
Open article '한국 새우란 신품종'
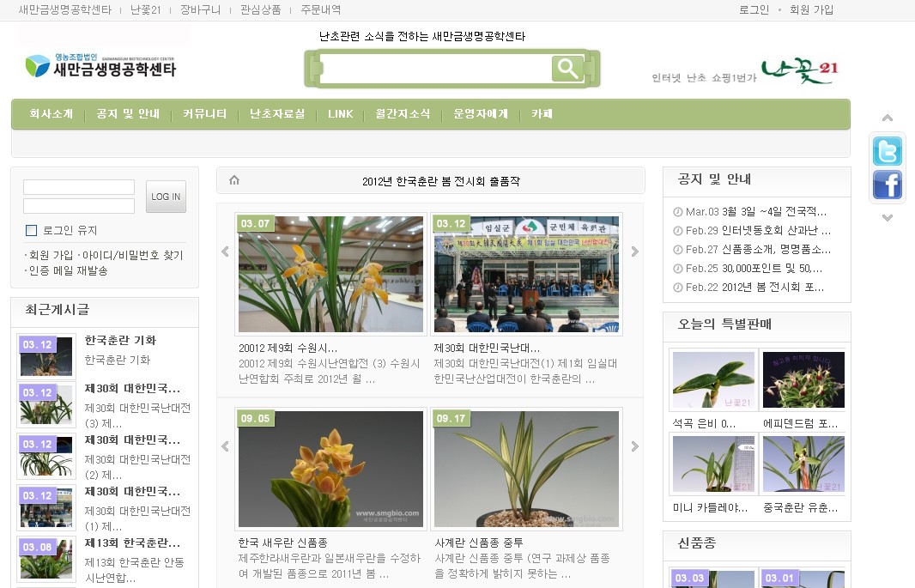(282, 543)
